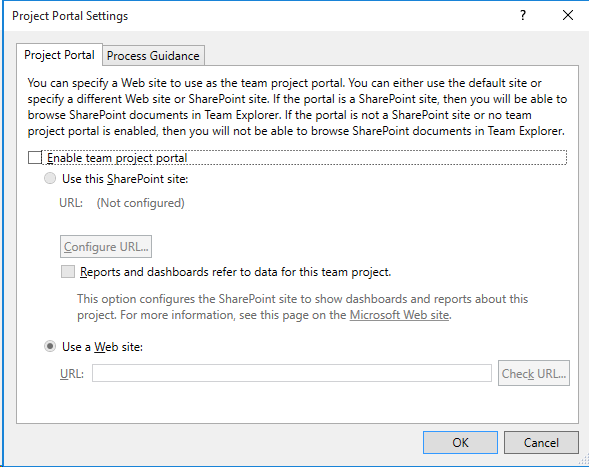
Task: Select the Use a Web site radio button
Action: tap(50, 346)
